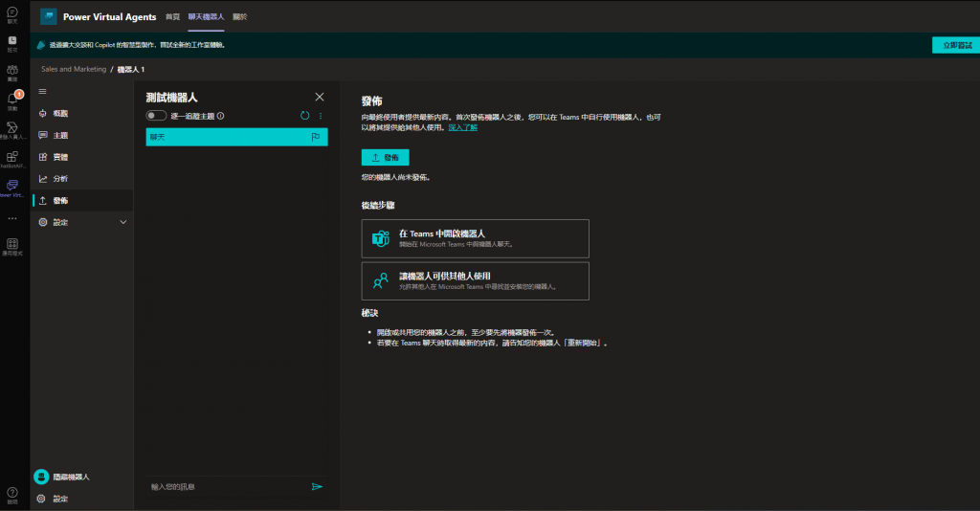Open the 深入了解 link
This screenshot has width=980, height=511.
coord(462,127)
